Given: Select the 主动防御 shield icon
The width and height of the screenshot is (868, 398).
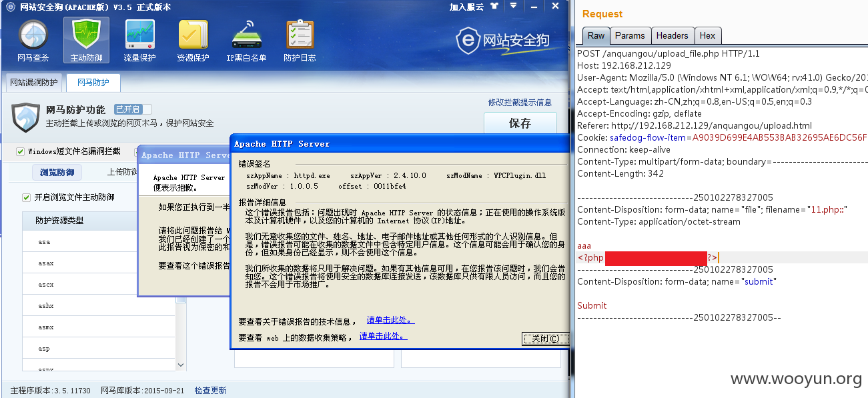Looking at the screenshot, I should tap(86, 41).
